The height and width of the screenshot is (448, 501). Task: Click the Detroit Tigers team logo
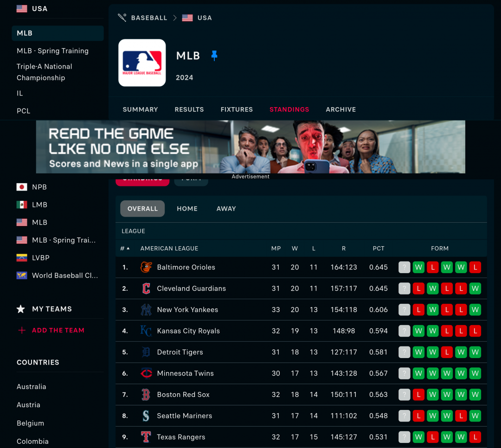pos(146,352)
